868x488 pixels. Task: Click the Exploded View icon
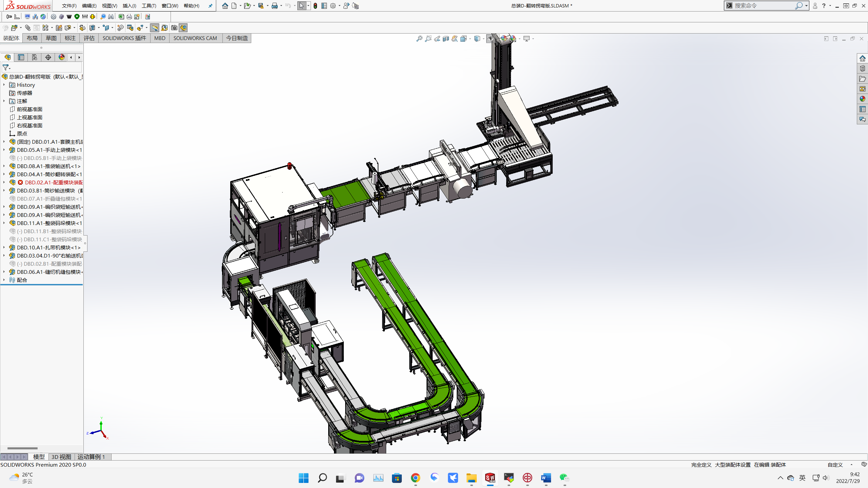(140, 28)
